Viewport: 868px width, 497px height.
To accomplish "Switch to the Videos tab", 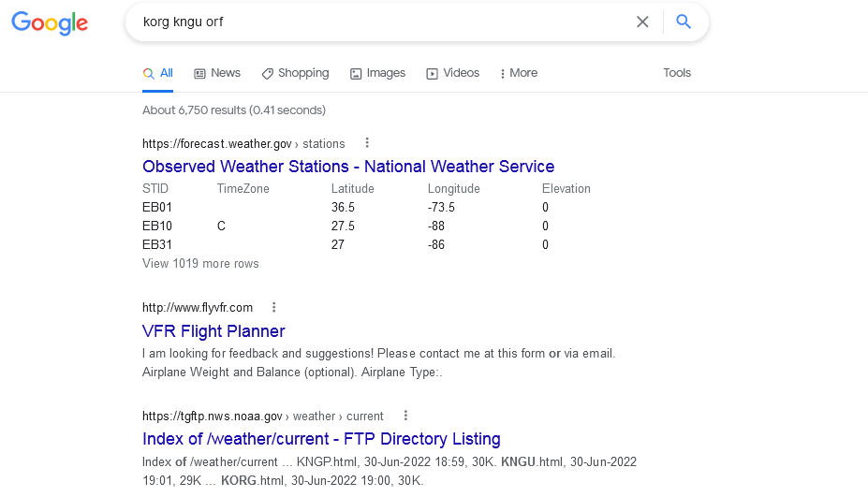I will [452, 73].
